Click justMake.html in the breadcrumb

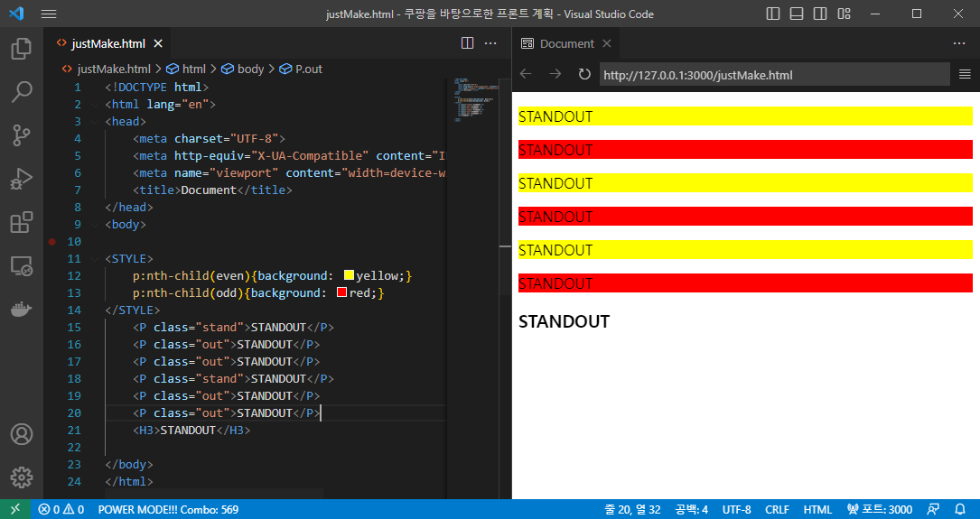click(x=107, y=69)
